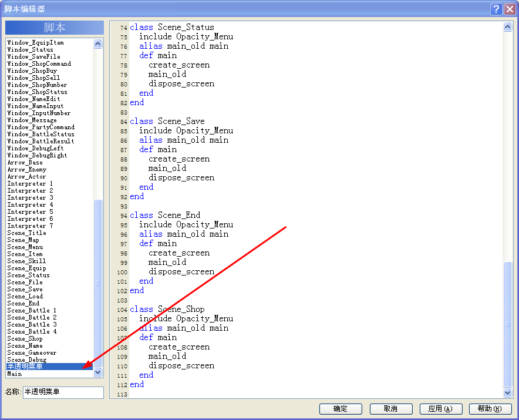Click script list scroll up arrow

pyautogui.click(x=97, y=43)
